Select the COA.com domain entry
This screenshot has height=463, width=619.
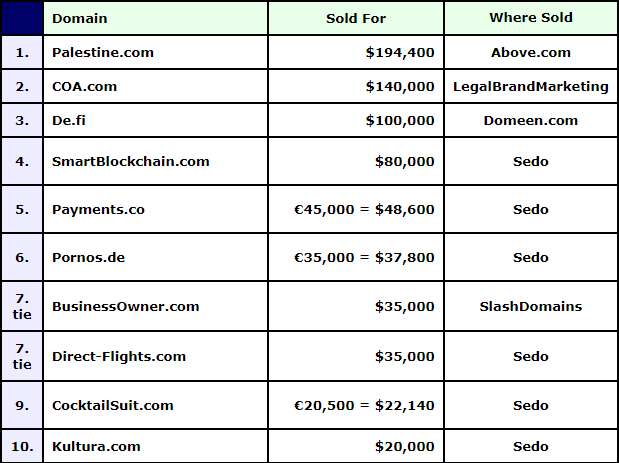[85, 86]
